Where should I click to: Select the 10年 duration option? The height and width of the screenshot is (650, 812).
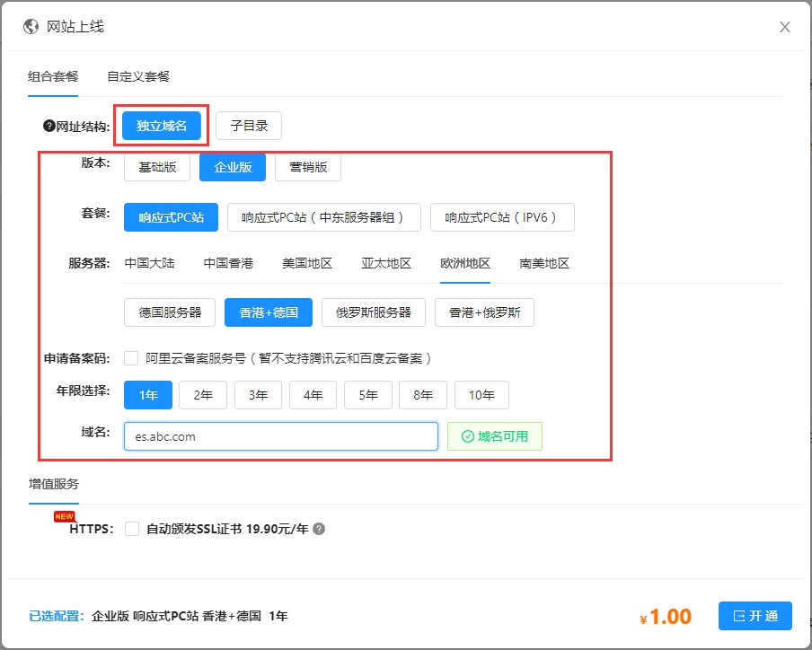pos(481,395)
